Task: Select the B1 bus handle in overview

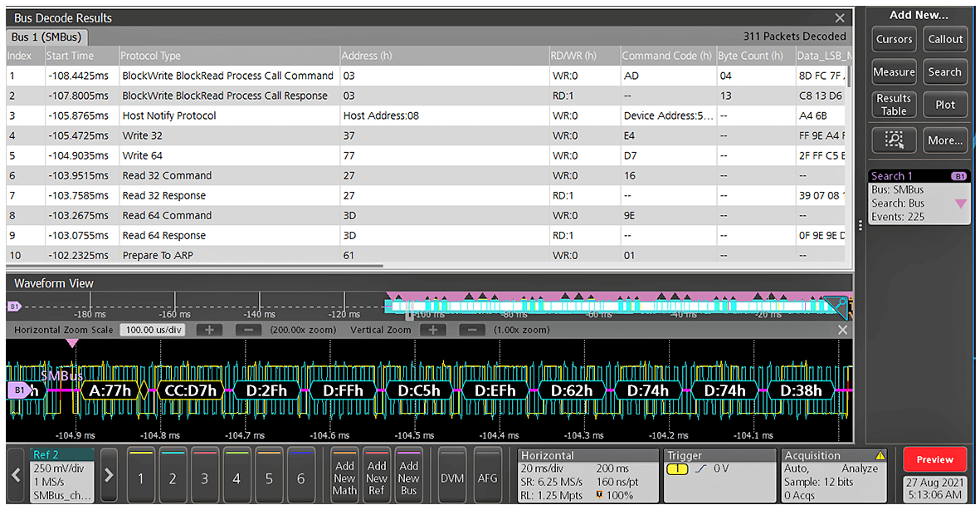Action: (14, 306)
